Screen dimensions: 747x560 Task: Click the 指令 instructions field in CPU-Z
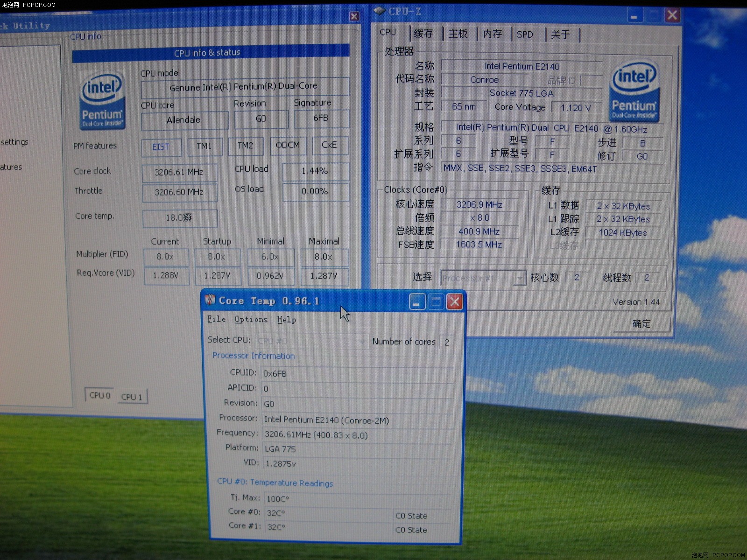pyautogui.click(x=552, y=168)
